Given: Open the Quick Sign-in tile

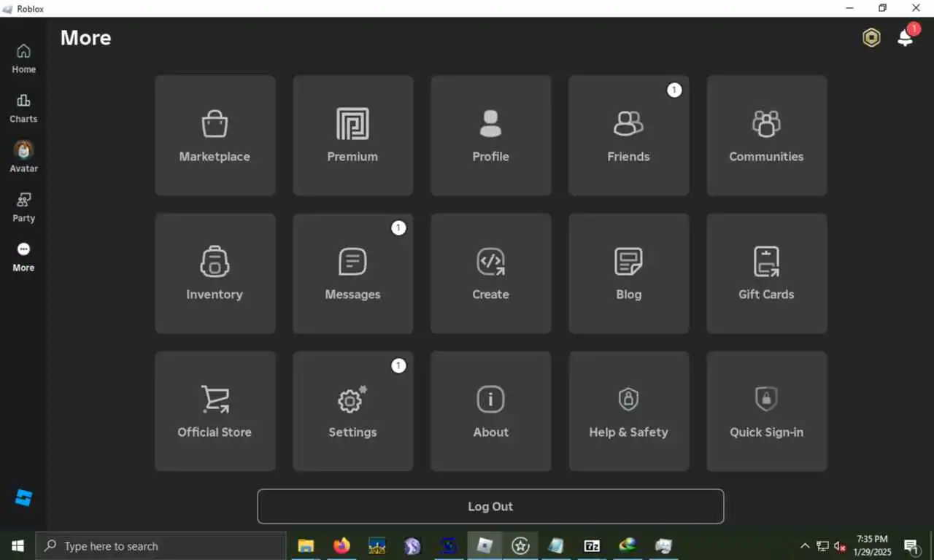Looking at the screenshot, I should coord(766,411).
